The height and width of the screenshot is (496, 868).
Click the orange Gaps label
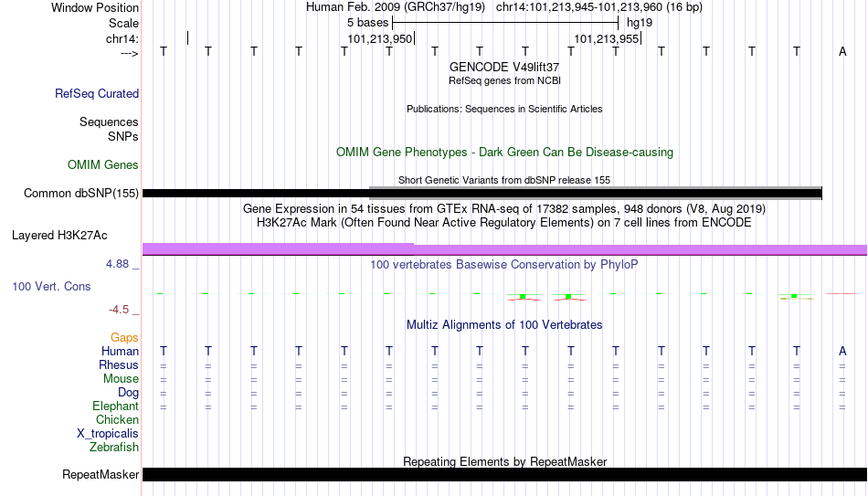pos(124,338)
